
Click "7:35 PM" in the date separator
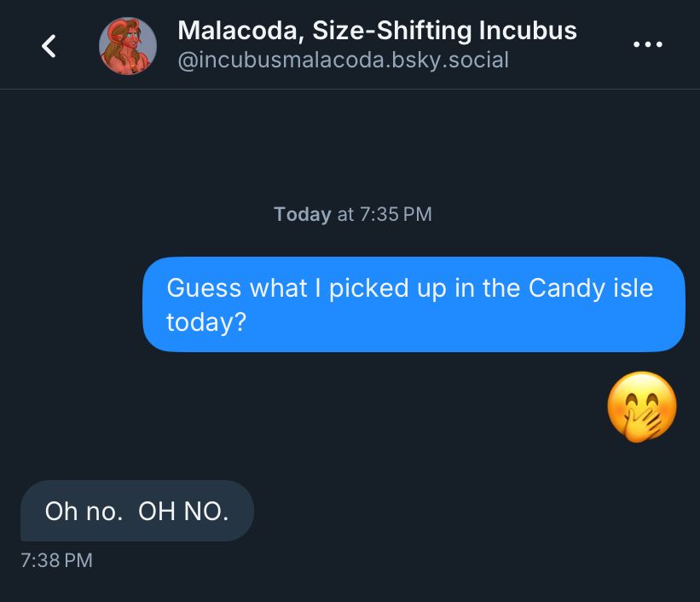tap(396, 214)
